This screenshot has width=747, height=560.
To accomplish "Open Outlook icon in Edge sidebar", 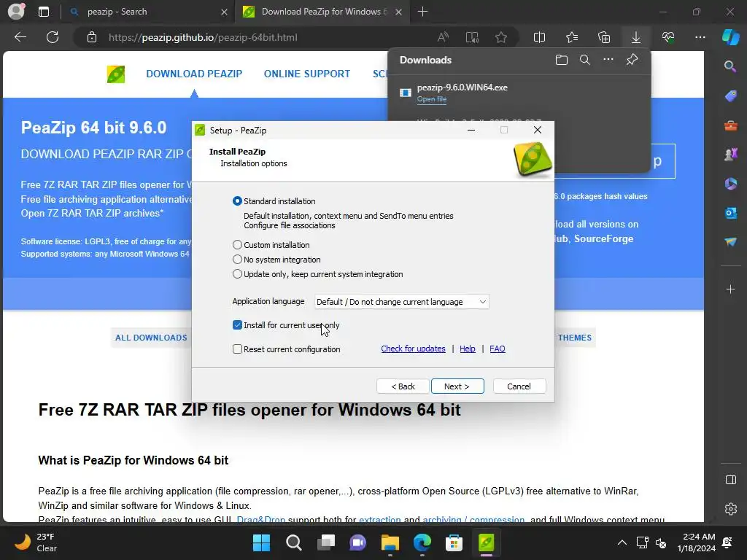I will pyautogui.click(x=730, y=213).
